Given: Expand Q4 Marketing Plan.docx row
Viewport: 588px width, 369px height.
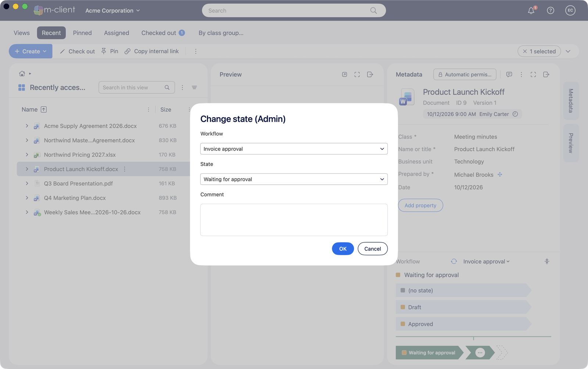Looking at the screenshot, I should pyautogui.click(x=27, y=198).
